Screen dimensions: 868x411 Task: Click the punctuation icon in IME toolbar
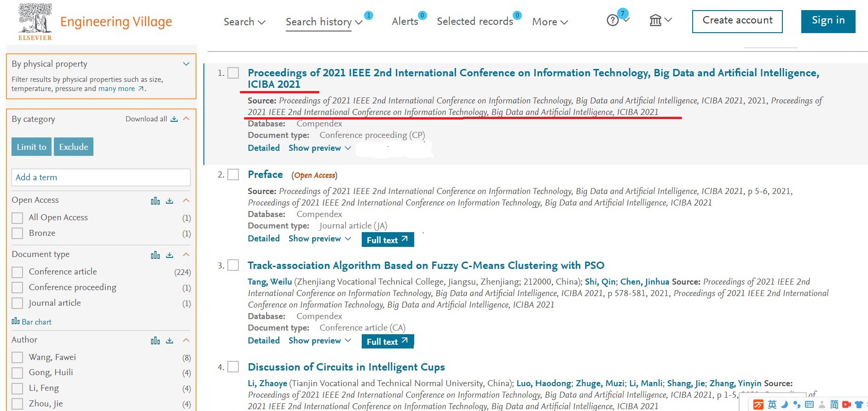[x=797, y=405]
